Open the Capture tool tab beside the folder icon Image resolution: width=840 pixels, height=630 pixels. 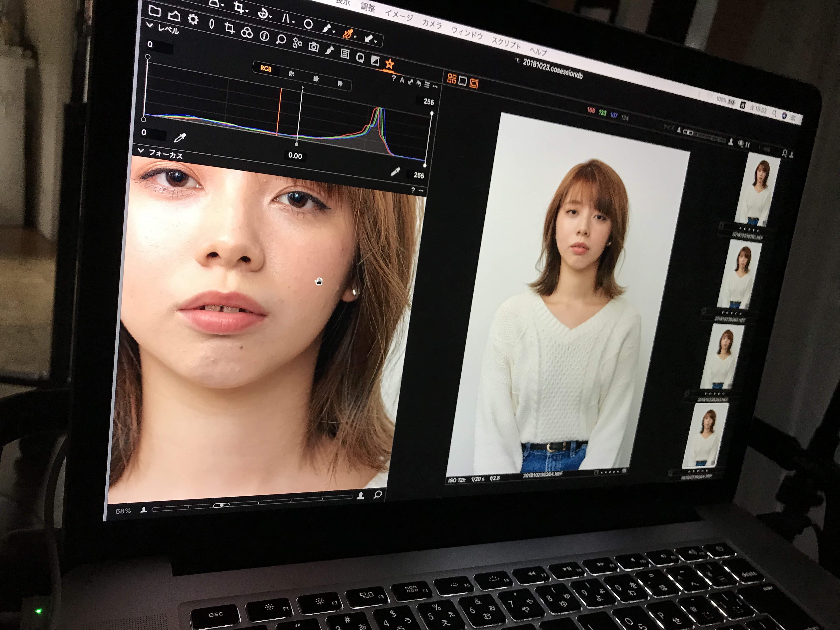click(x=174, y=16)
